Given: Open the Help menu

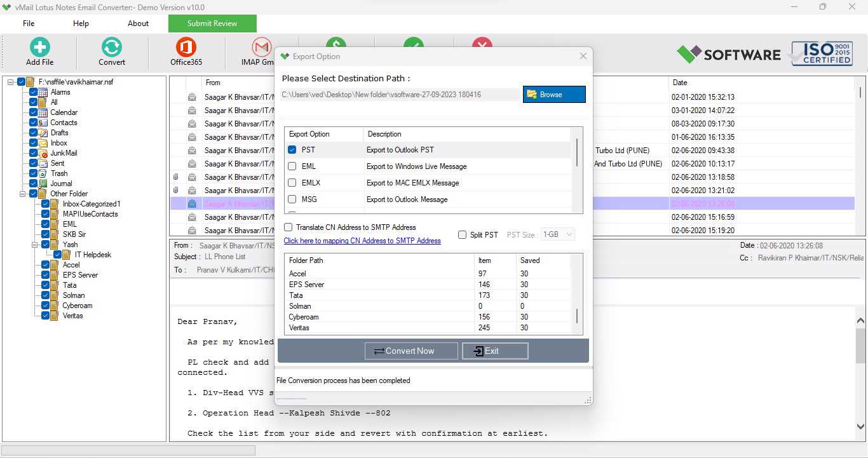Looking at the screenshot, I should pos(81,24).
